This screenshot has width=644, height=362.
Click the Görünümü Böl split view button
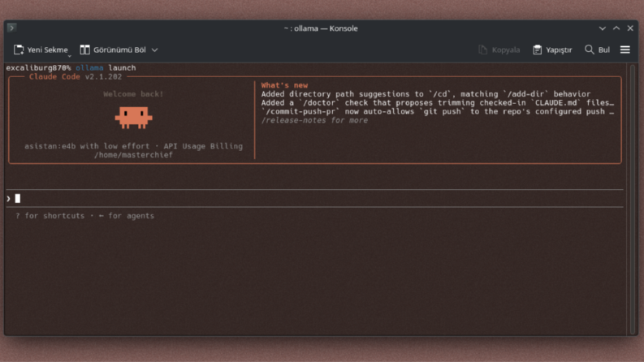tap(113, 50)
